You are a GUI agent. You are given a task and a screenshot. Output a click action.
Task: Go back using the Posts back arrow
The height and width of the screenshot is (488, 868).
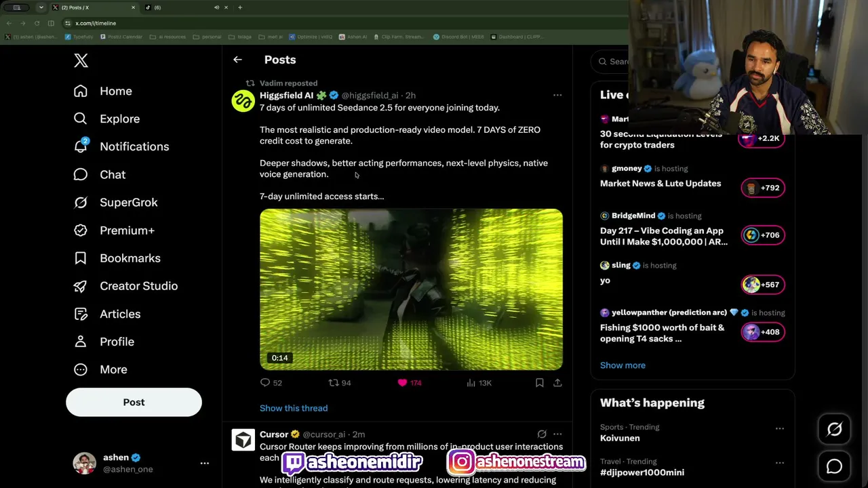click(237, 60)
